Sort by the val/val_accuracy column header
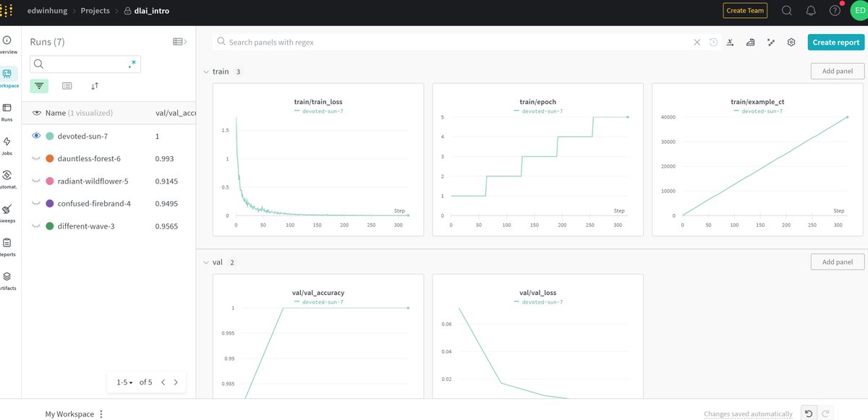 pos(176,113)
